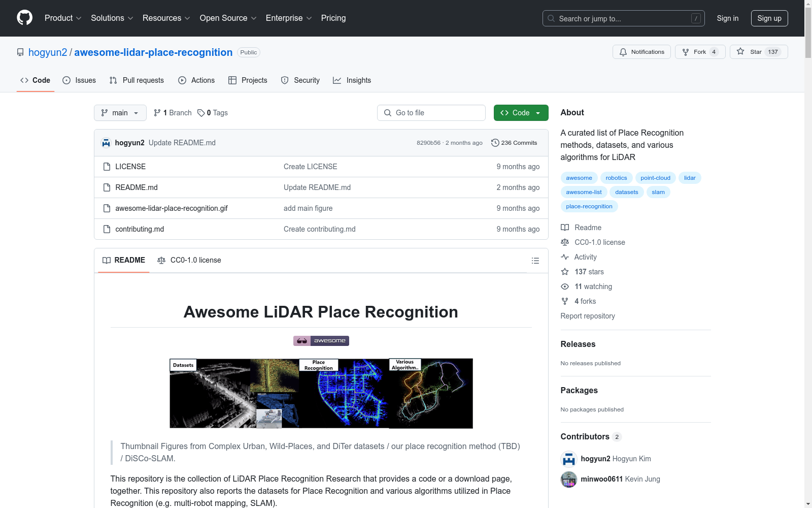Open the Insights tab
This screenshot has width=812, height=508.
[352, 80]
